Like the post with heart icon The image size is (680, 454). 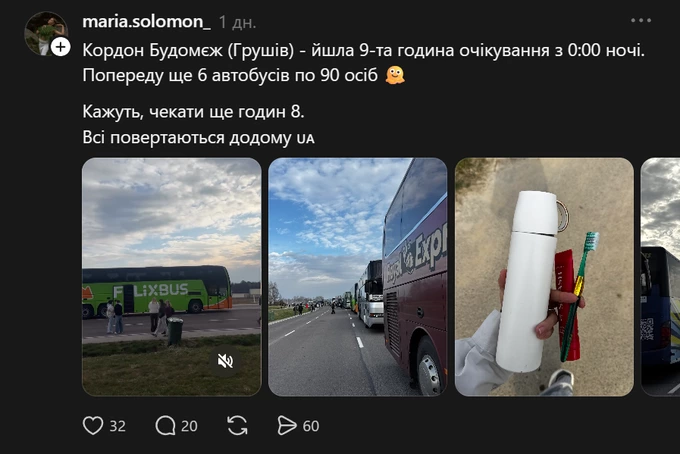click(x=93, y=426)
